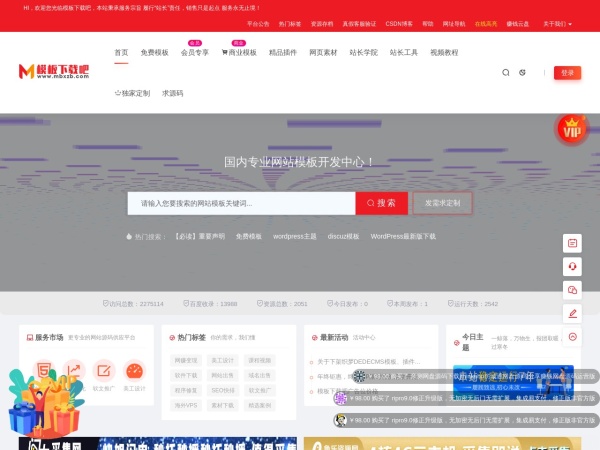Image resolution: width=600 pixels, height=450 pixels.
Task: Open the 独家定制 nav item
Action: click(132, 93)
